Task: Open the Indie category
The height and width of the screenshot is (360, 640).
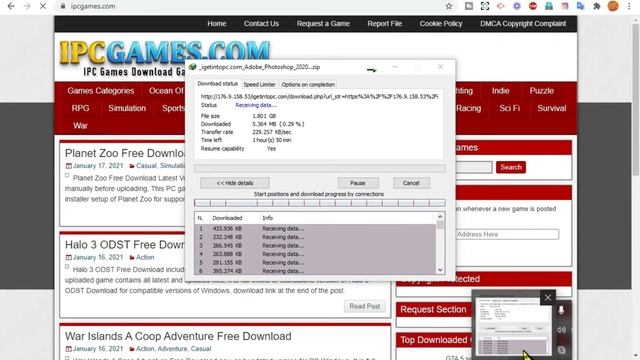Action: click(500, 91)
